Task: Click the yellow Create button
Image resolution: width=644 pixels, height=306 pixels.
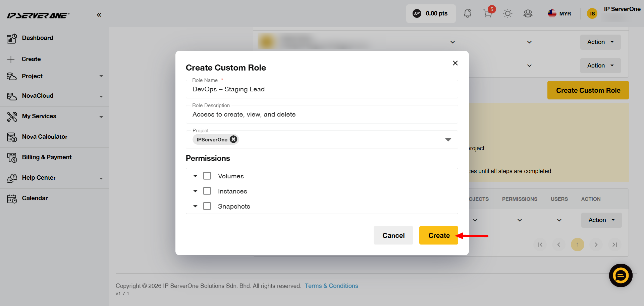Action: point(439,235)
